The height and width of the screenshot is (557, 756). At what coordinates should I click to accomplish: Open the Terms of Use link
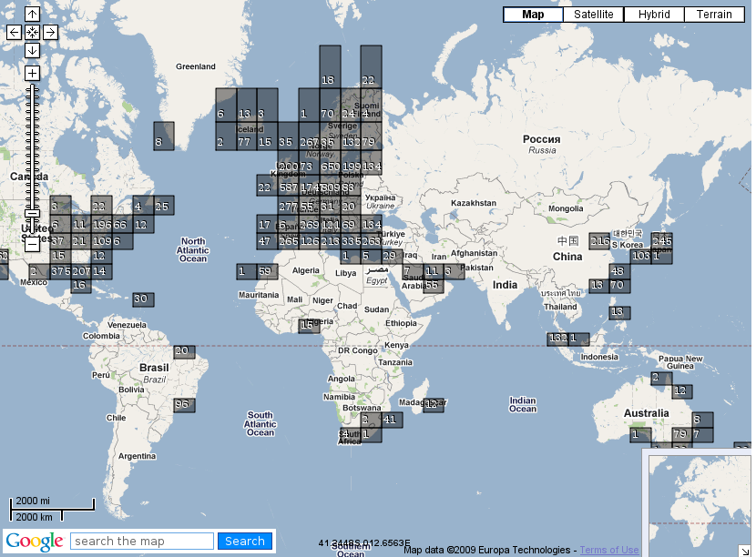(608, 550)
